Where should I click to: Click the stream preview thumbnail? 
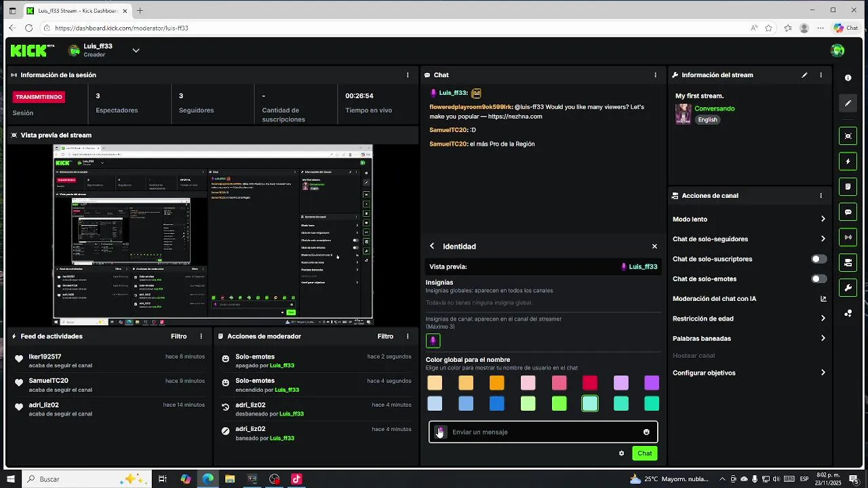213,235
